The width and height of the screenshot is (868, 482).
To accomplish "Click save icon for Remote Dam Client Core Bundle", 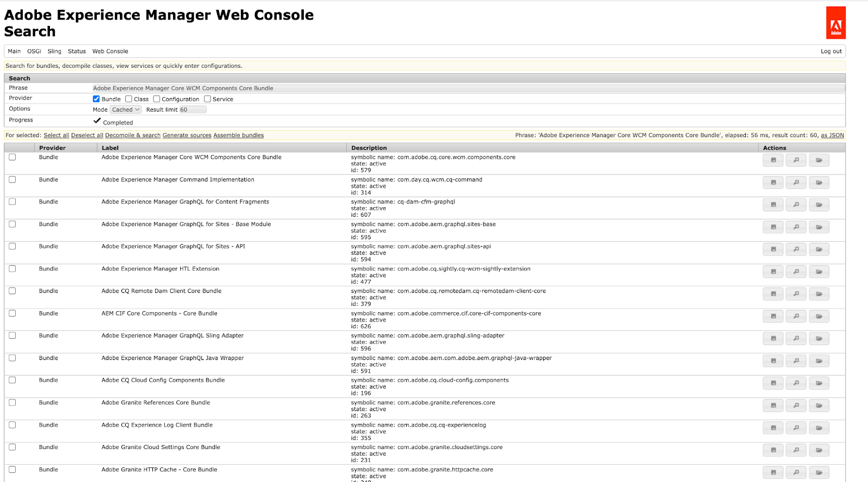I will click(x=773, y=294).
